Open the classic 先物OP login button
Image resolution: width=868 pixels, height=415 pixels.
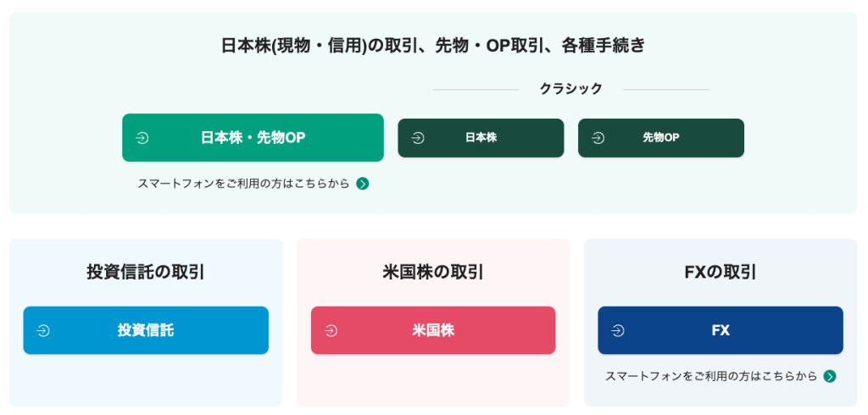[661, 138]
